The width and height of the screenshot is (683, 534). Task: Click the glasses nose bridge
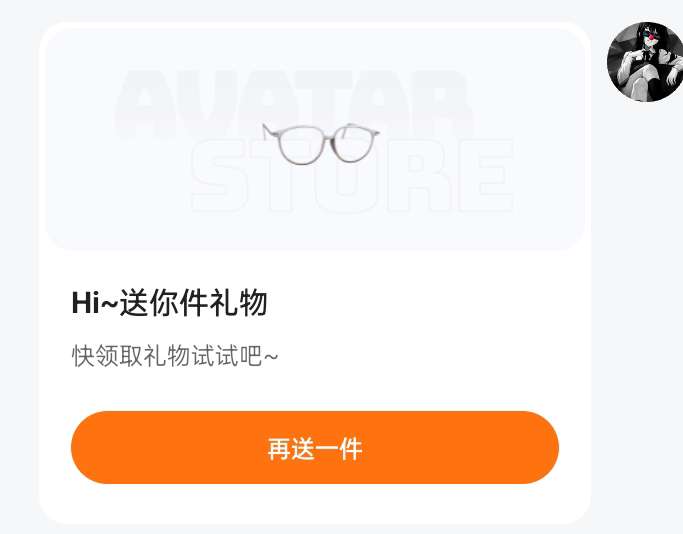pos(327,132)
